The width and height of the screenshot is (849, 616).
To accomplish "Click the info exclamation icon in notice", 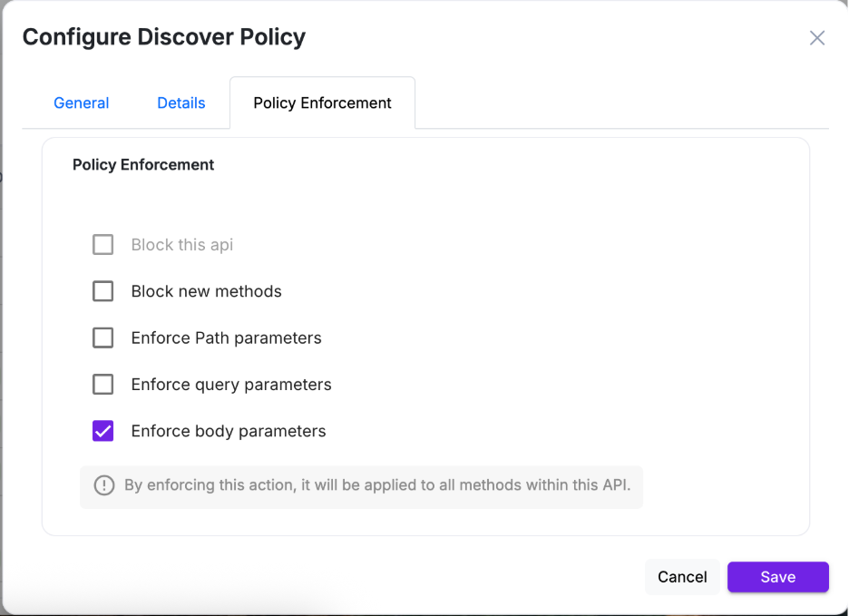I will 104,485.
